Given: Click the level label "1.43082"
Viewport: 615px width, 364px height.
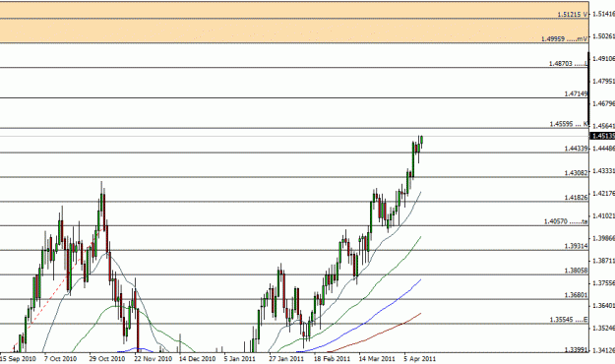Looking at the screenshot, I should [x=577, y=172].
